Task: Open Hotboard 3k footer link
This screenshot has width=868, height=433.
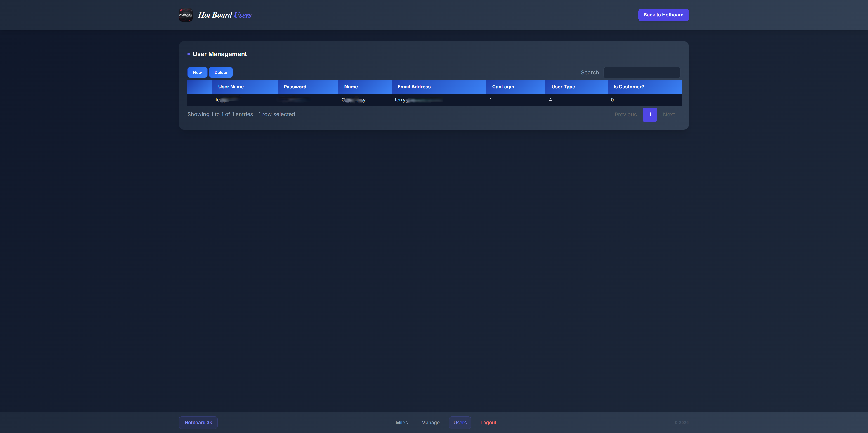Action: point(198,422)
